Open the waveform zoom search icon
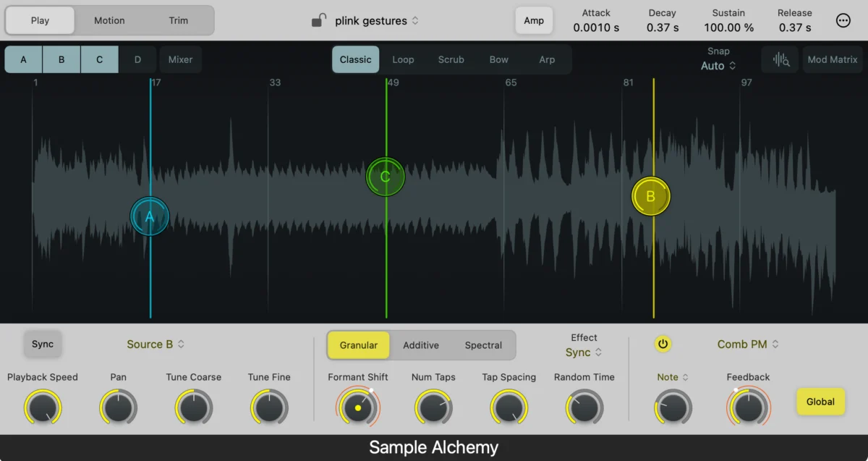 pos(780,59)
